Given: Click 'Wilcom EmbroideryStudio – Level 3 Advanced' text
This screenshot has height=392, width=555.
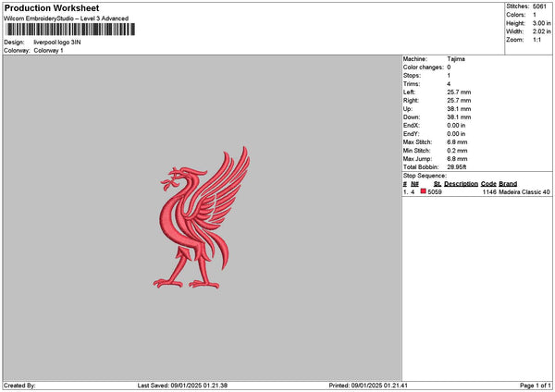Looking at the screenshot, I should click(67, 18).
